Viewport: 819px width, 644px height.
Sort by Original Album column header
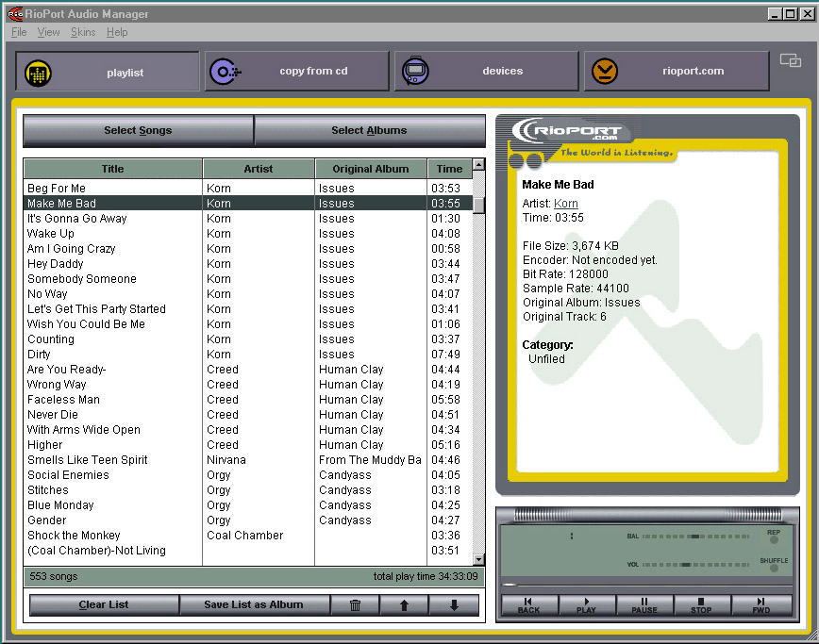(371, 169)
